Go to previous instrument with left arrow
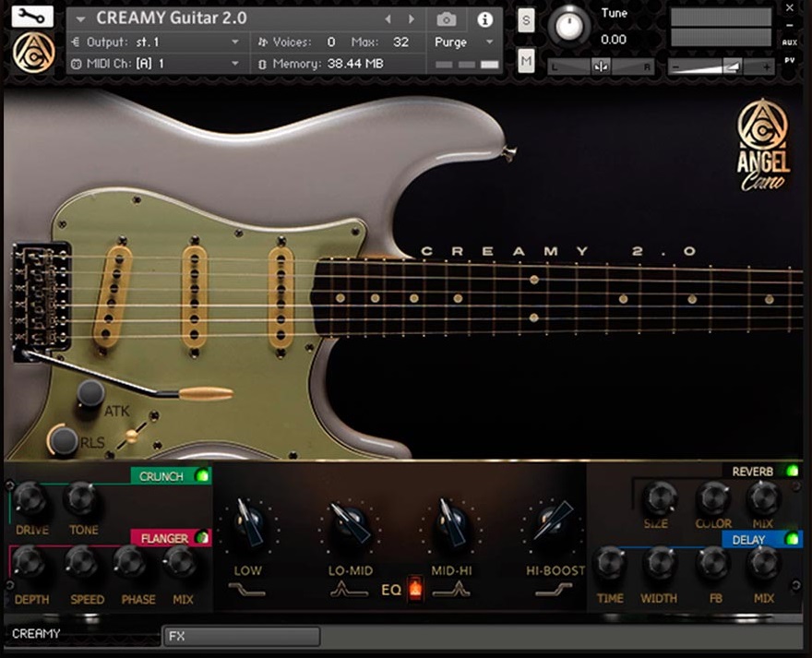812x658 pixels. pos(388,19)
